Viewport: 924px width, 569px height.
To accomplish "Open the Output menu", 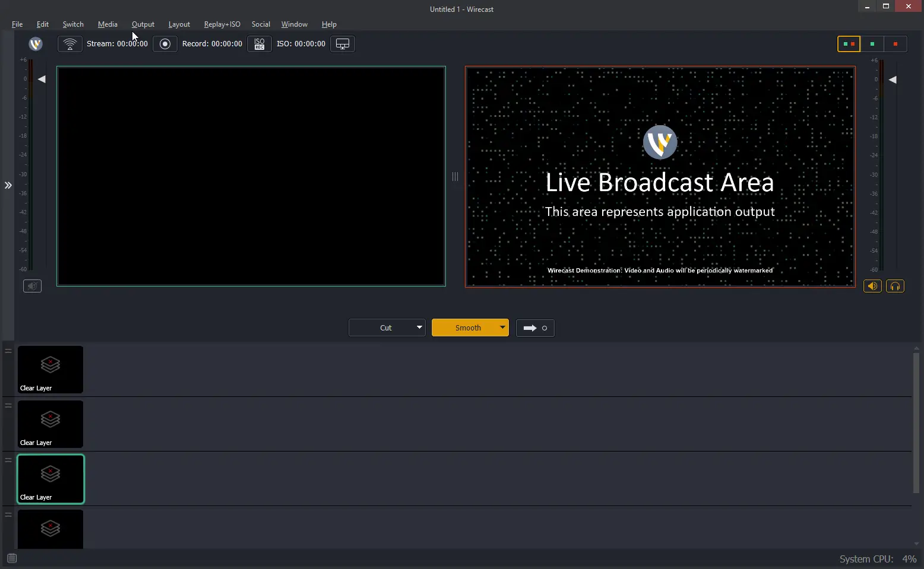I will coord(143,24).
